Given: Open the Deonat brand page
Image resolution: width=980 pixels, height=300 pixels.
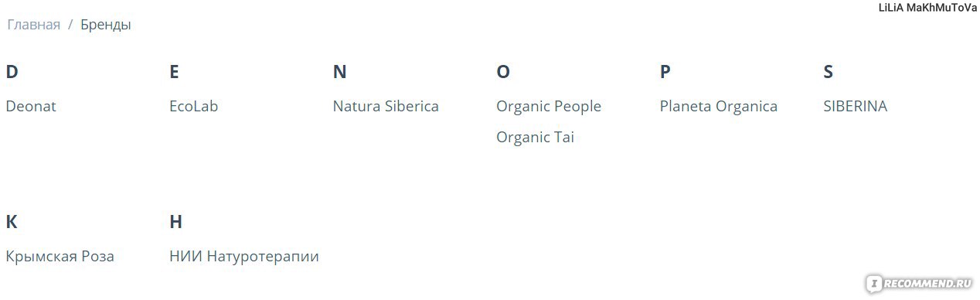Looking at the screenshot, I should [x=31, y=106].
